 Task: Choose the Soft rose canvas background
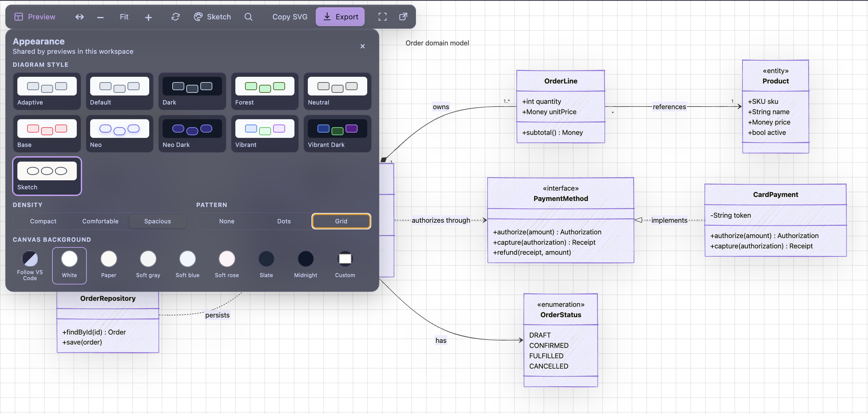pos(227,266)
